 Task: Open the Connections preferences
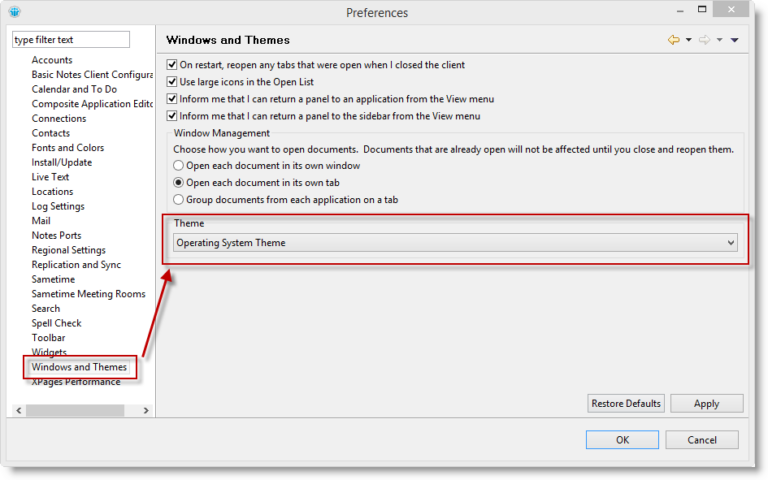click(59, 119)
